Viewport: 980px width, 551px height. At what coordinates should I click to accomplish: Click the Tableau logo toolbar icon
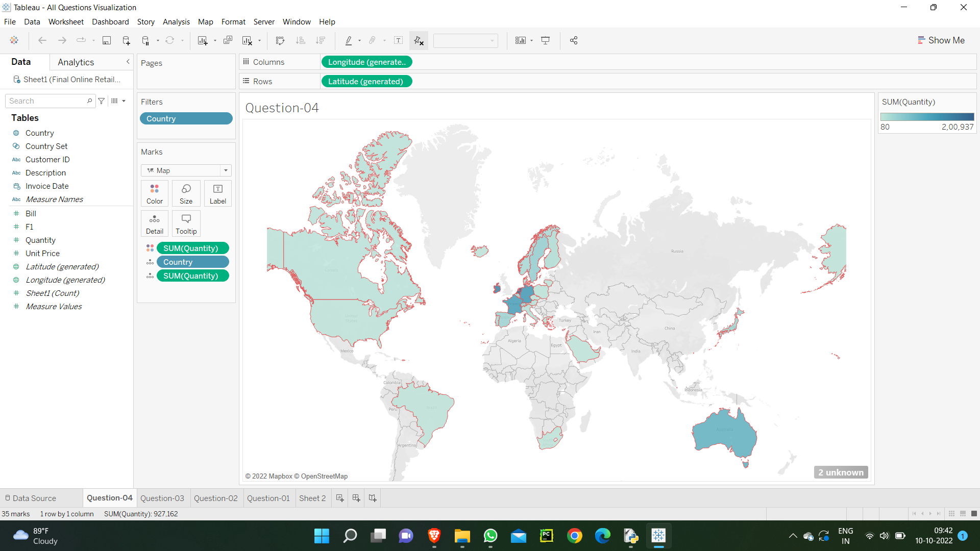[x=14, y=40]
